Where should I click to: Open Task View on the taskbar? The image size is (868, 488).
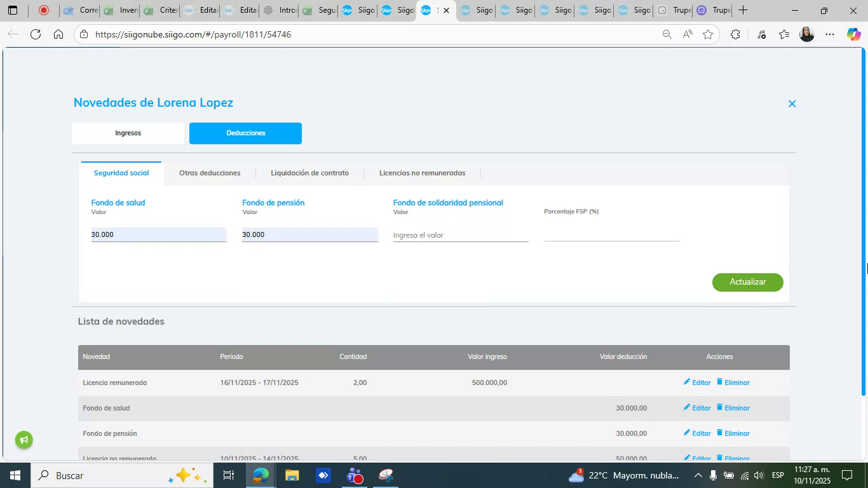(229, 475)
